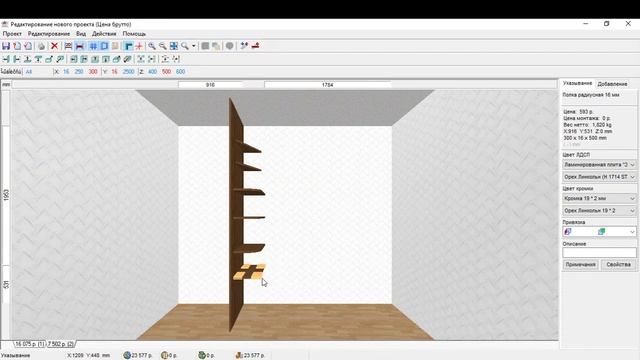Click the Свойства button
Viewport: 640px width, 360px height.
coord(618,265)
